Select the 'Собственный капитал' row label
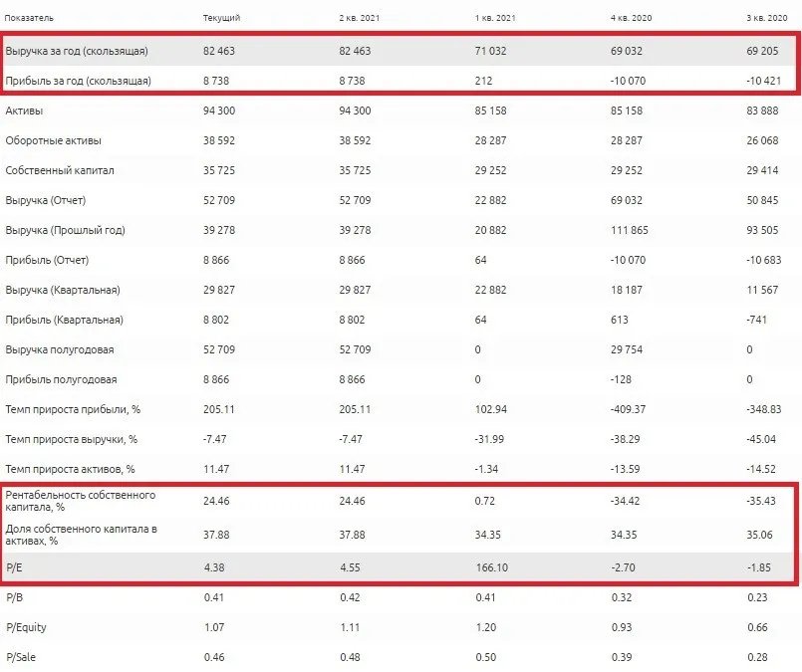The height and width of the screenshot is (672, 802). 60,170
